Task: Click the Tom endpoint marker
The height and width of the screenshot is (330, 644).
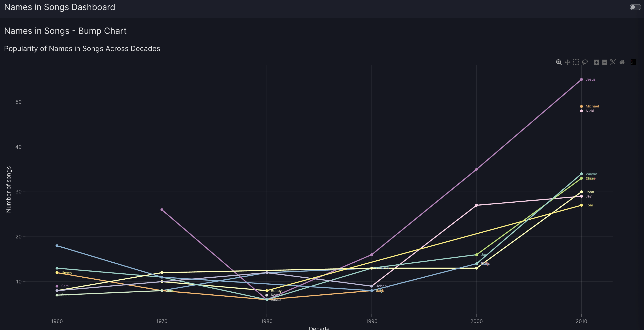Action: [581, 205]
